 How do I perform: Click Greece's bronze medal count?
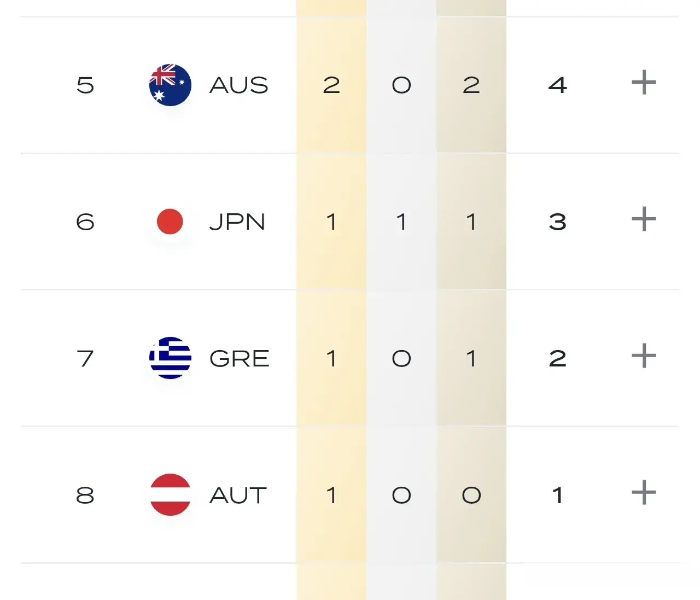click(x=471, y=359)
